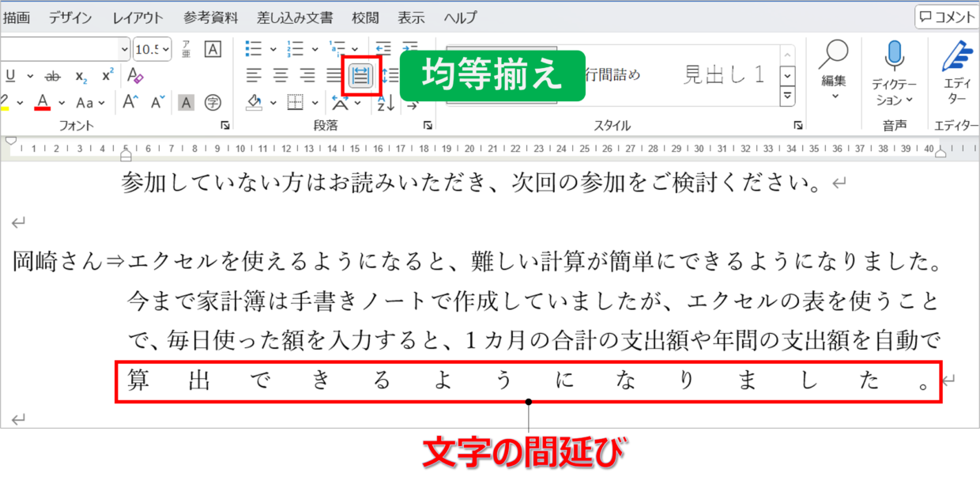Click the multilevel list icon
Screen dimensions: 980x492
337,49
